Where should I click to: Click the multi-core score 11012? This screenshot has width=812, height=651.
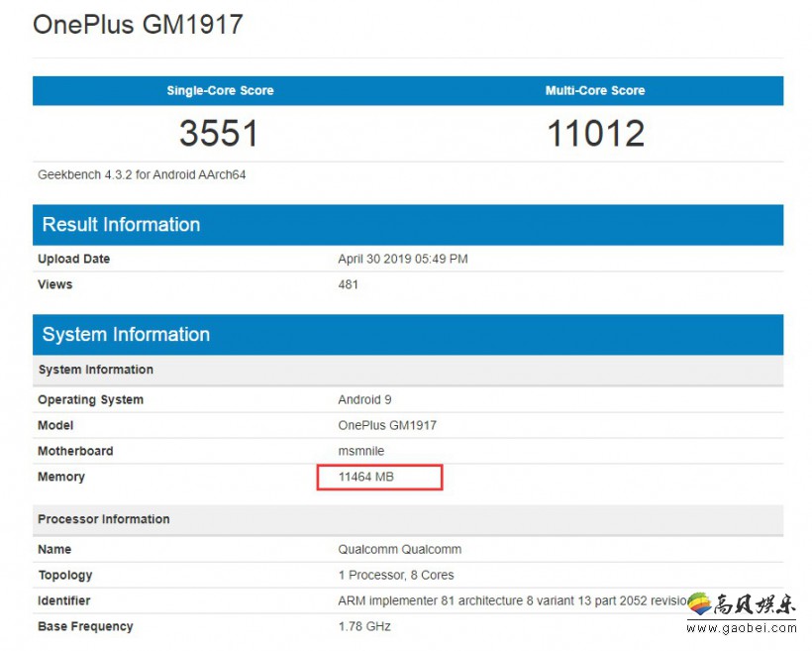pos(595,133)
